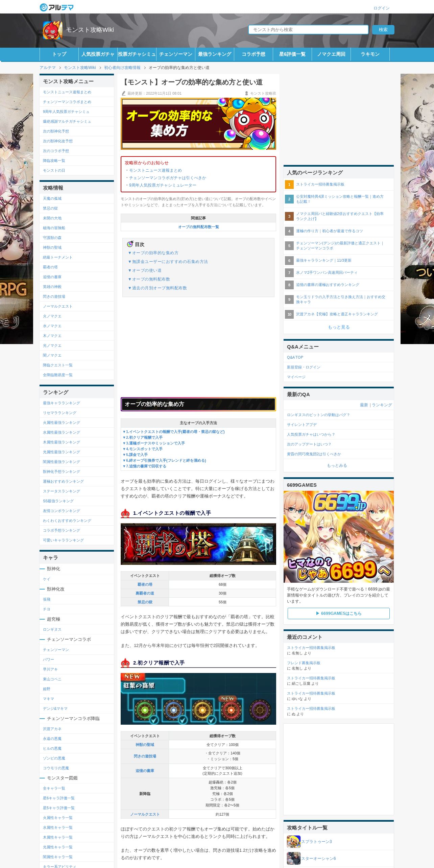
Task: Open 9周年人気投票ガチャシミュレーター notice link
Action: (163, 185)
